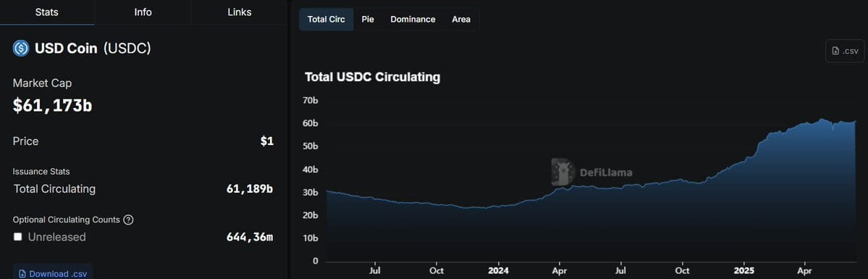The width and height of the screenshot is (868, 279).
Task: Switch chart to Pie view
Action: pyautogui.click(x=368, y=20)
